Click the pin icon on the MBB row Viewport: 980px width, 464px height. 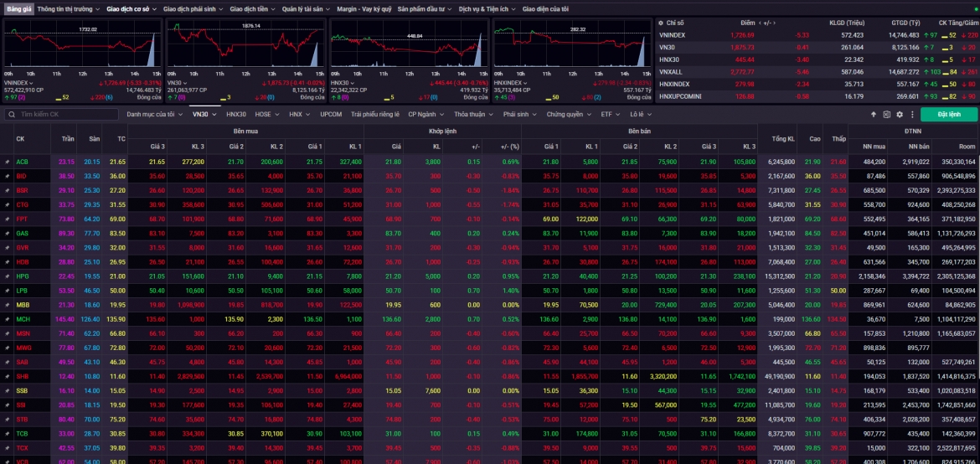point(8,305)
